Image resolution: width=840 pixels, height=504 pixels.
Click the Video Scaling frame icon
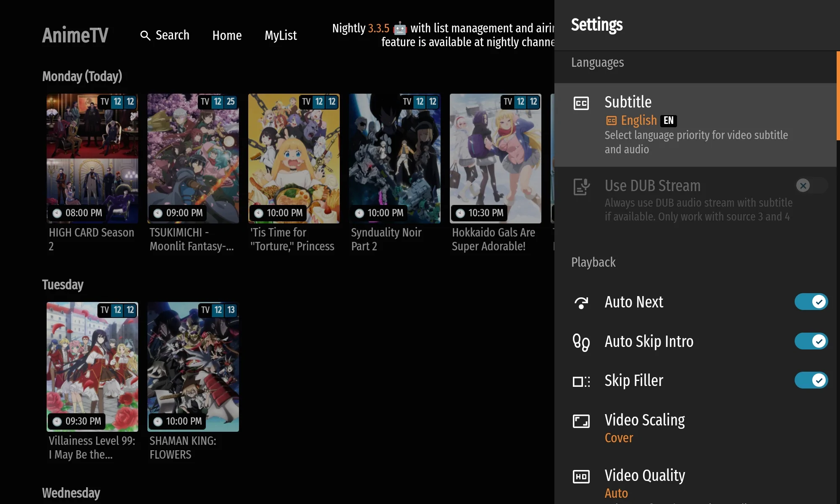pos(581,421)
